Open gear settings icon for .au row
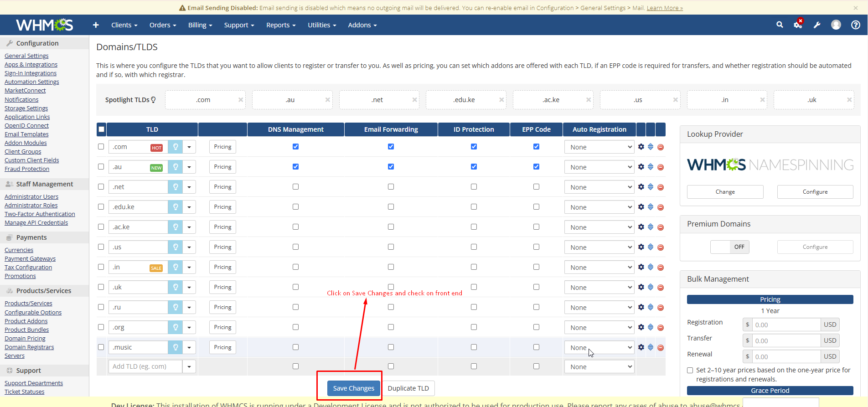Screen dimensions: 868x407 641,167
